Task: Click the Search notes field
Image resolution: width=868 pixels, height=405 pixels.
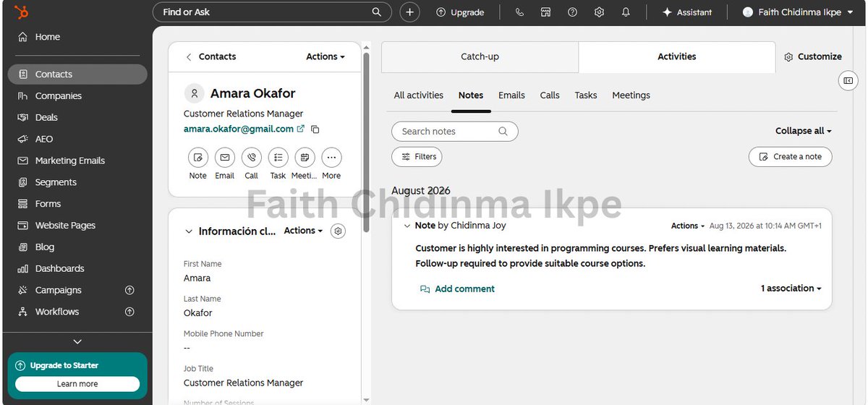Action: (x=455, y=132)
